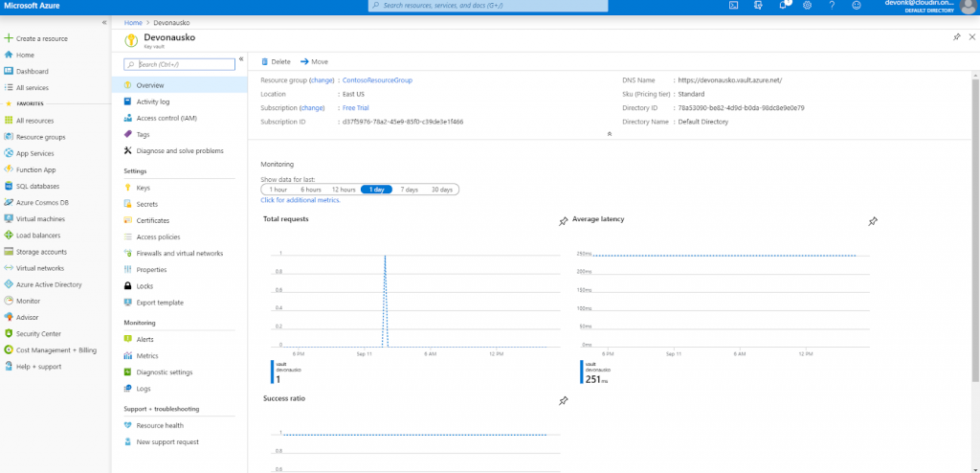980x473 pixels.
Task: Click the Move arrow button
Action: 314,62
